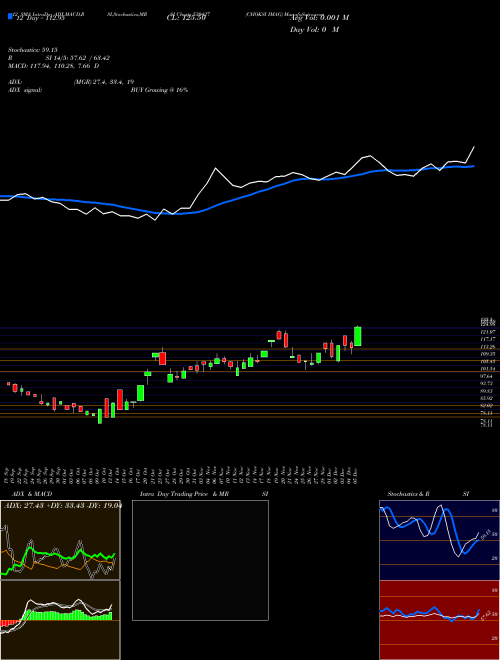Click the 'ADX: 27.43 +DY: 33.43 -DY: 19.00' header
Screen dimensions: 500x660
(62, 505)
